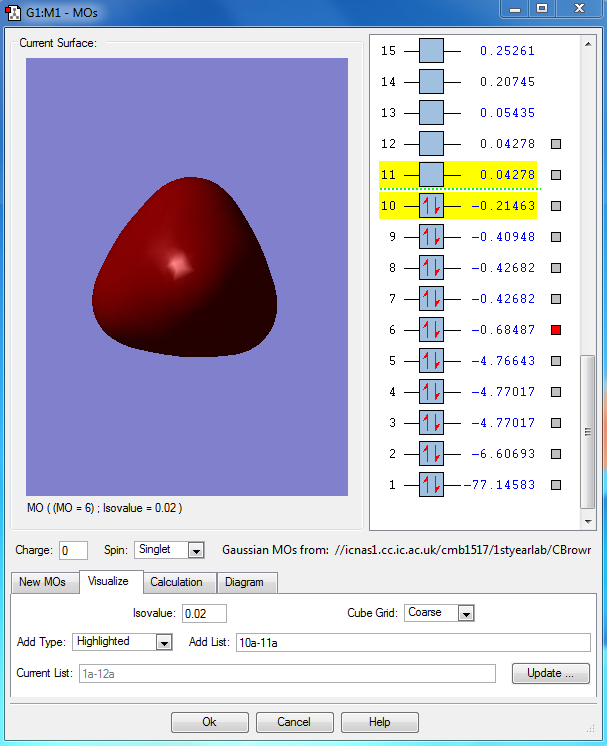Click energy value 0.05435
Screen dimensions: 607x746
507,113
